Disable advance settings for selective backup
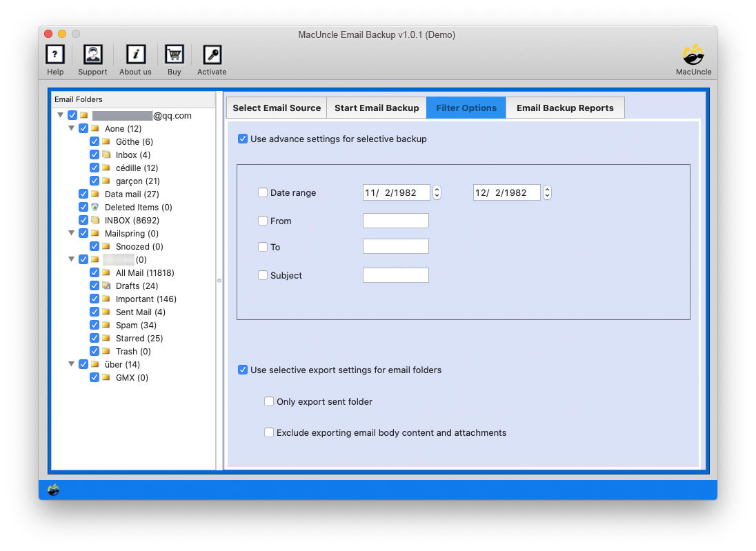 point(243,139)
